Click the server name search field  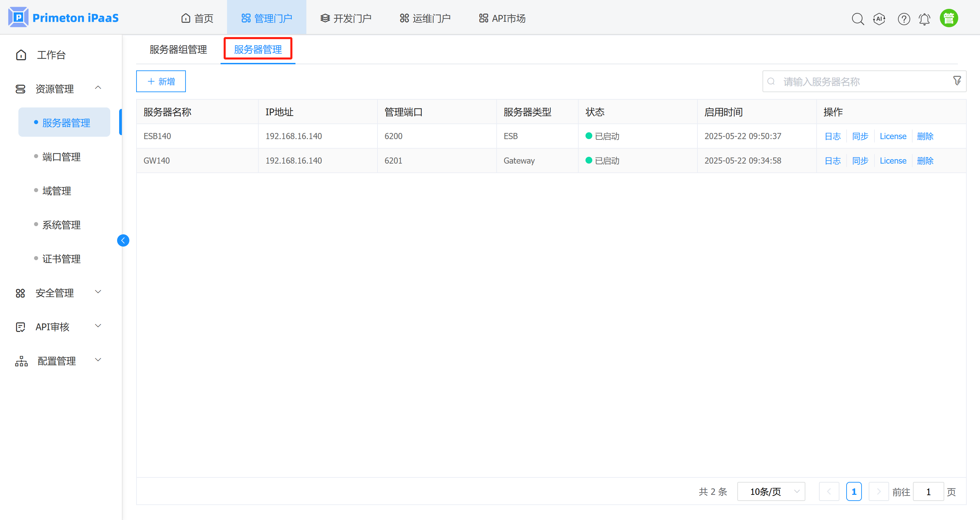click(x=837, y=81)
